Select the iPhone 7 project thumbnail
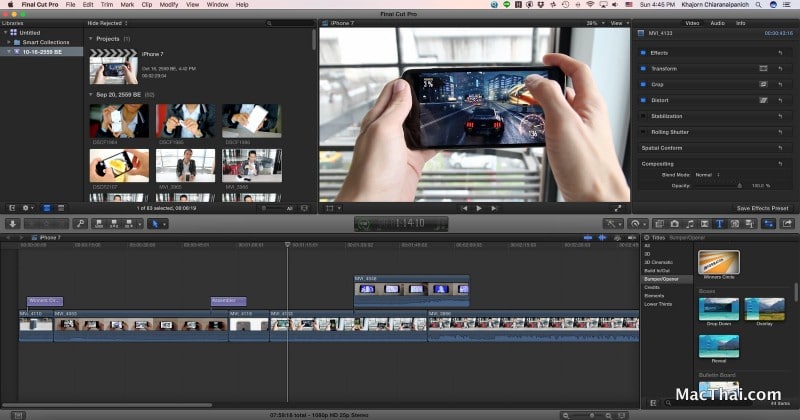The image size is (800, 420). 114,67
